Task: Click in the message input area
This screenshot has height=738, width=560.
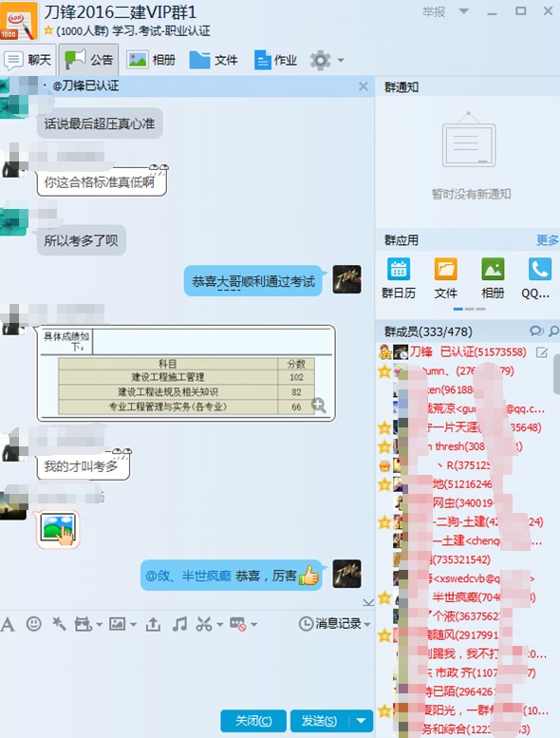Action: point(187,671)
